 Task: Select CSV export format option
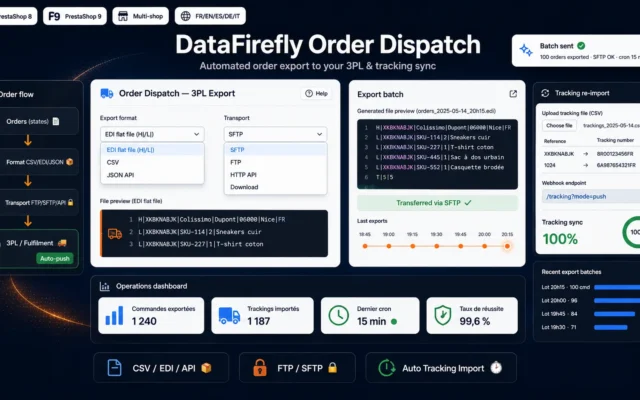click(152, 162)
